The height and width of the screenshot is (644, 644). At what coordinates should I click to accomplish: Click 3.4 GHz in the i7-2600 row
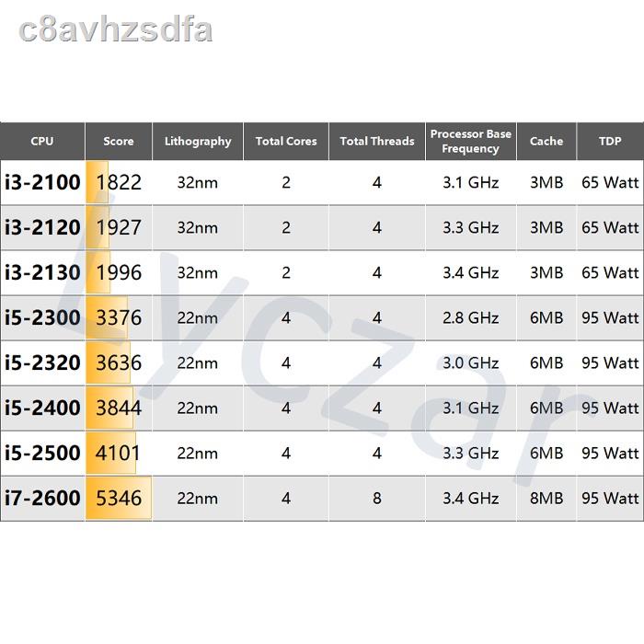click(471, 499)
